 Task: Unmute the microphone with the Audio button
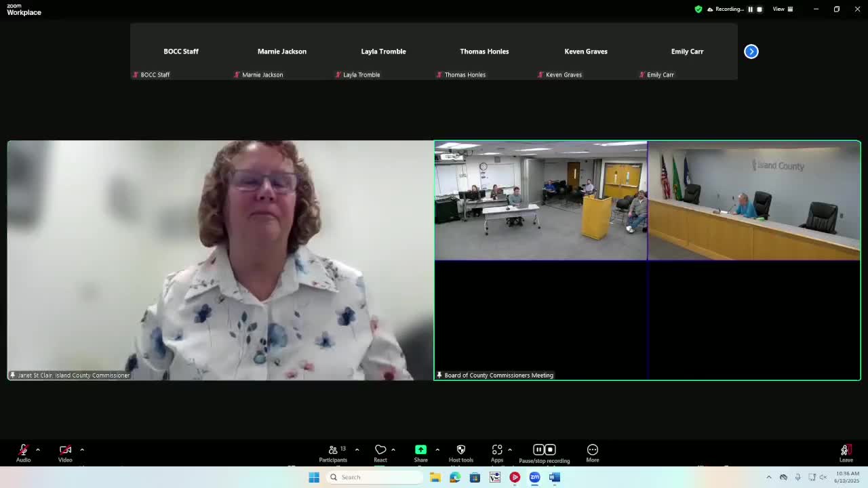pos(23,453)
